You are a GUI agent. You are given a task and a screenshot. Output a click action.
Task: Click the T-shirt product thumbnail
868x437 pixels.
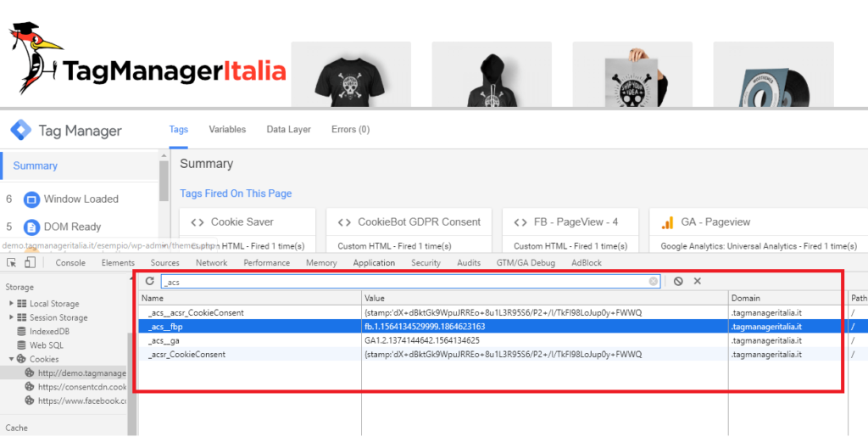click(x=351, y=74)
